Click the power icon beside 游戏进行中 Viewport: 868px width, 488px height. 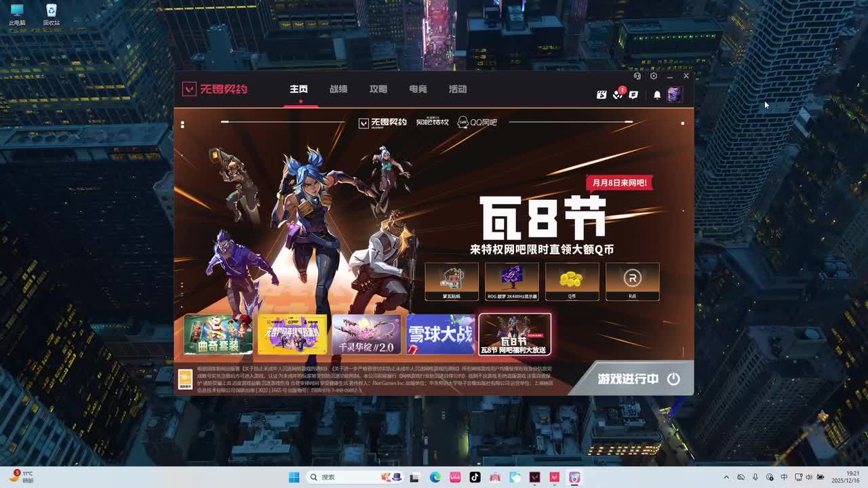point(673,379)
